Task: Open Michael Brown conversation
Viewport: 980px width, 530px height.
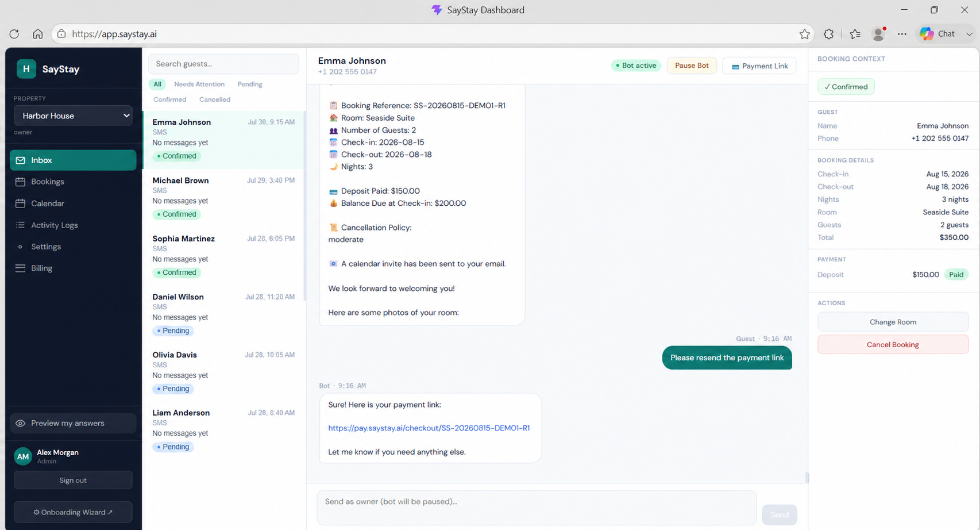Action: point(223,198)
